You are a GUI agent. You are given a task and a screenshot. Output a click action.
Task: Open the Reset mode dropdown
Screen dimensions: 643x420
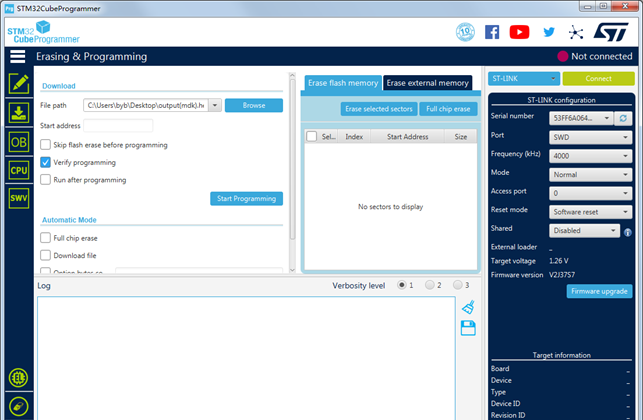[591, 212]
